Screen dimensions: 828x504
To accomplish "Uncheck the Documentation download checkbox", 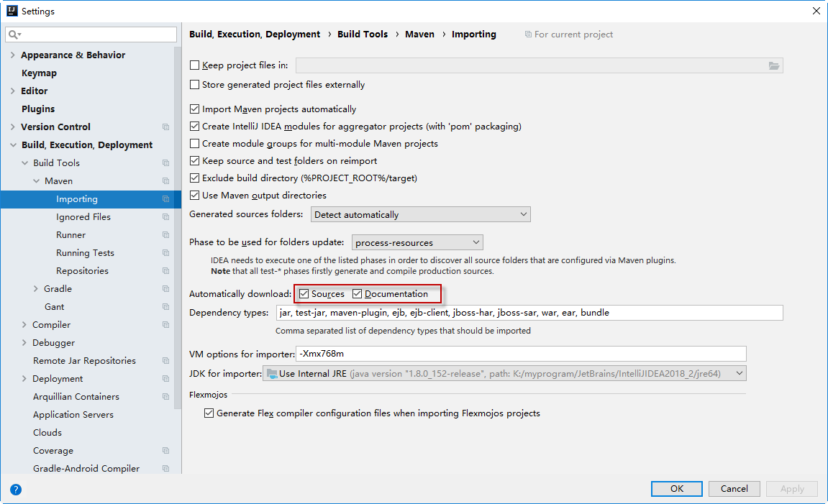I will tap(358, 294).
